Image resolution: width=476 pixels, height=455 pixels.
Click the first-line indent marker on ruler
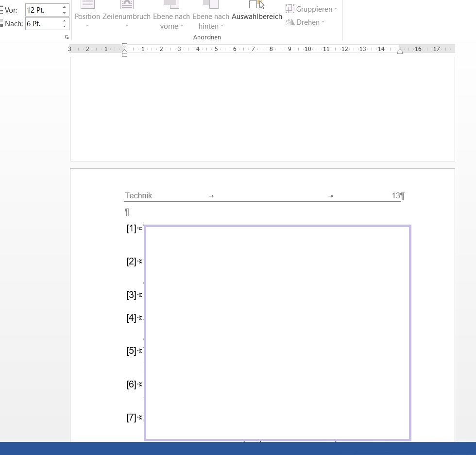click(x=124, y=46)
